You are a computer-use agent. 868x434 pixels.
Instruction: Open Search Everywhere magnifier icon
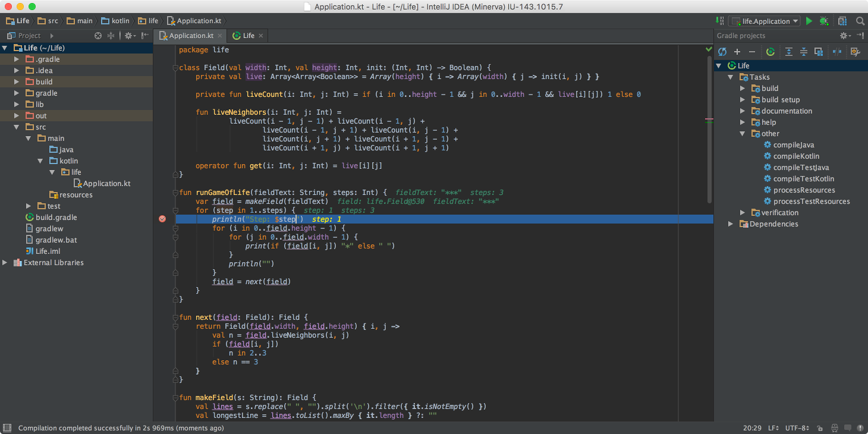tap(860, 21)
